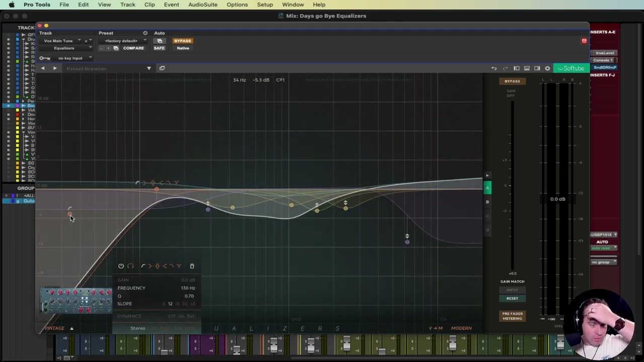
Task: Click the vintage EQ hardware thumbnail
Action: pyautogui.click(x=76, y=300)
